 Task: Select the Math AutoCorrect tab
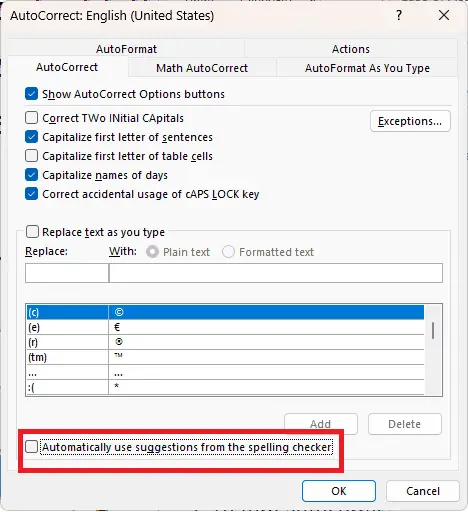click(202, 68)
